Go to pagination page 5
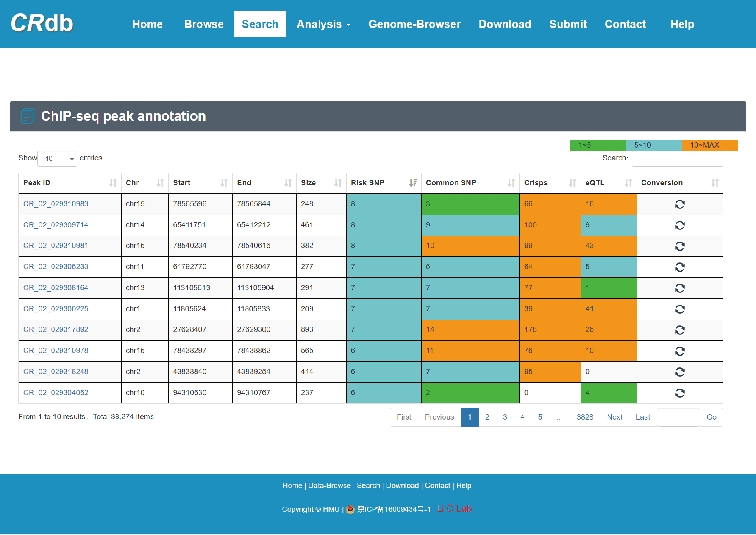The height and width of the screenshot is (535, 756). [540, 417]
